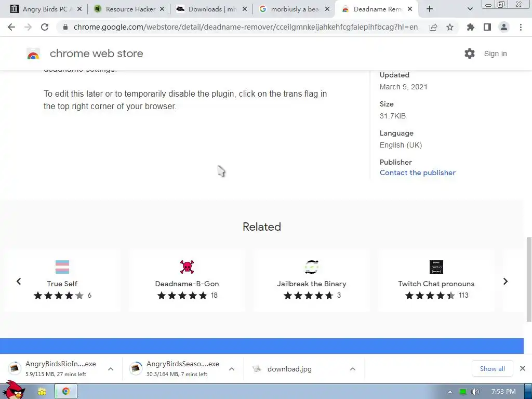The image size is (532, 399).
Task: View site security lock information
Action: (x=65, y=27)
